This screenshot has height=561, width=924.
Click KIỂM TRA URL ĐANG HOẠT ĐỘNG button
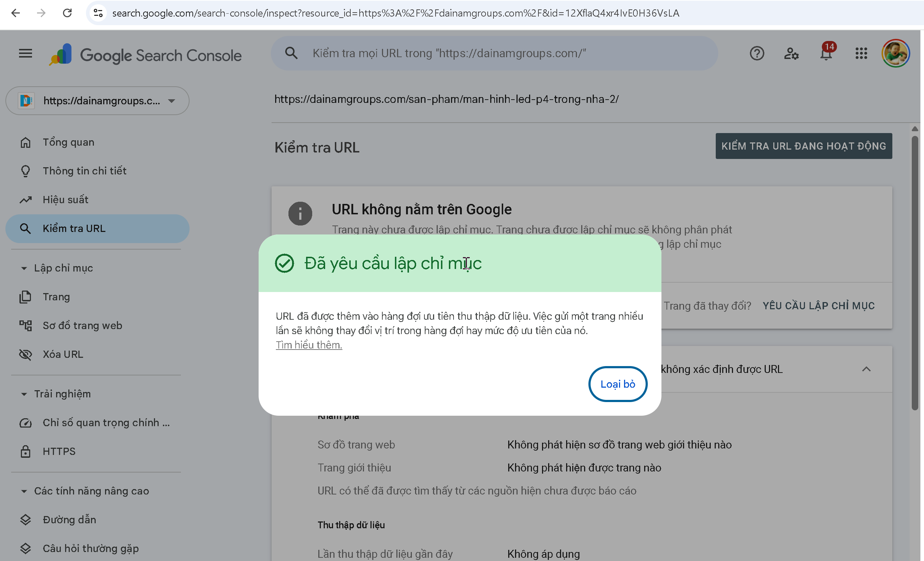pyautogui.click(x=804, y=146)
